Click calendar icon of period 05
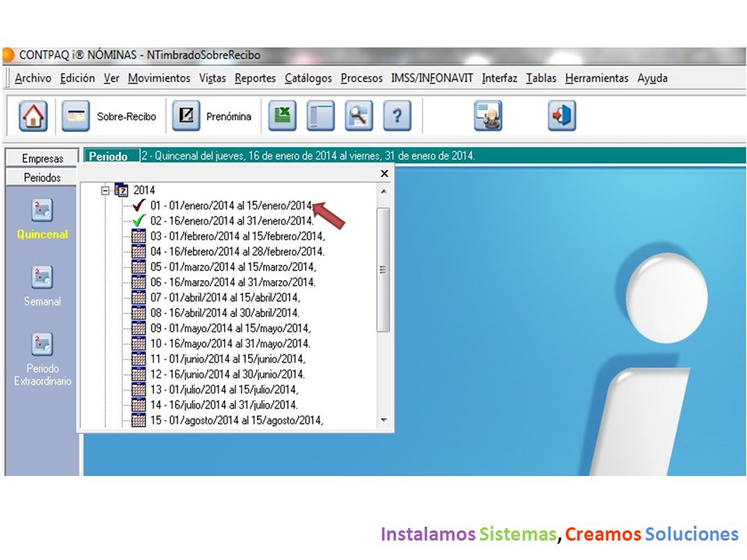This screenshot has height=560, width=747. (x=139, y=267)
